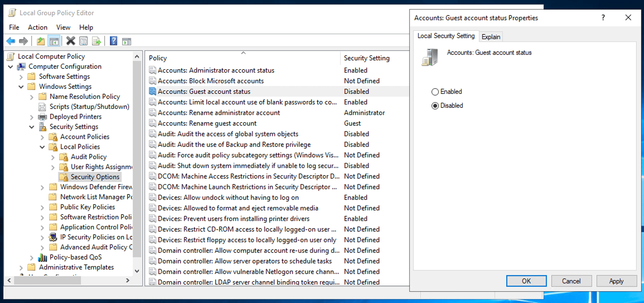Viewport: 644px width, 303px height.
Task: Click the Back navigation arrow
Action: (11, 41)
